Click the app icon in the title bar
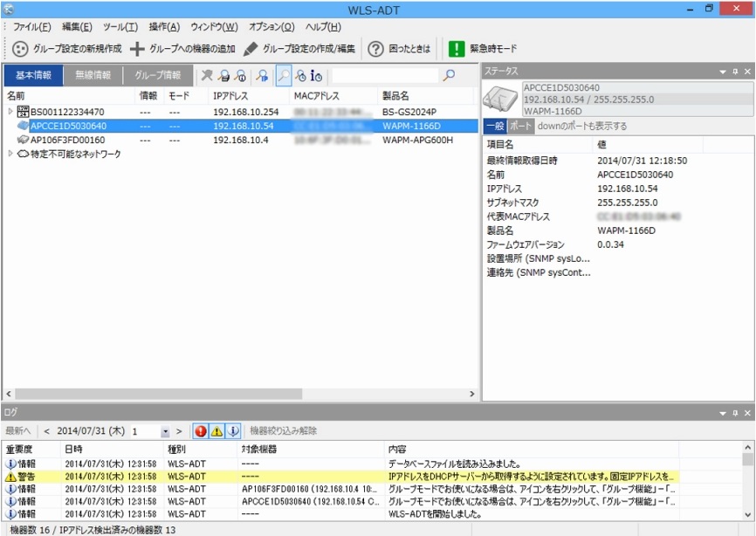 coord(9,9)
